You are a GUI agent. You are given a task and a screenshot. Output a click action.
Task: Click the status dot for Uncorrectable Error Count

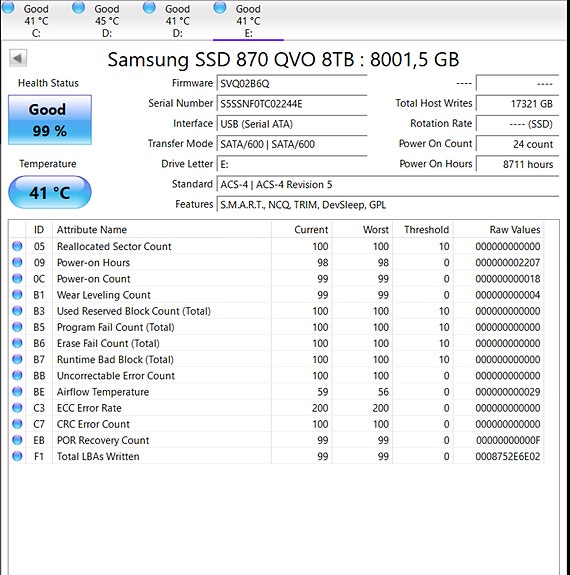click(x=17, y=375)
